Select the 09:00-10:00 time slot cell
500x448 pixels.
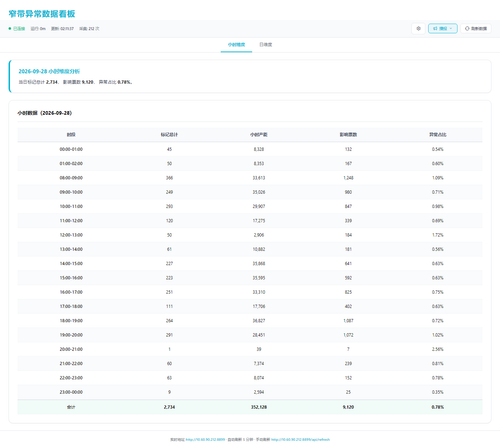tap(71, 192)
